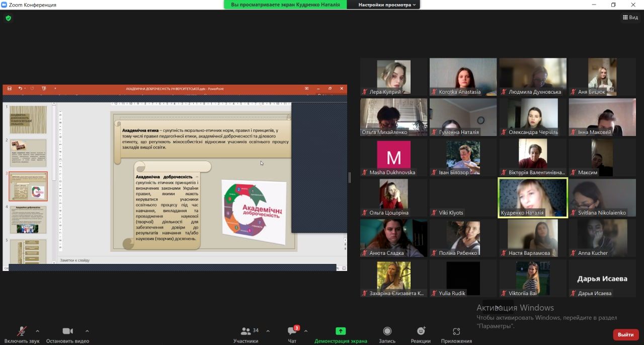Screen dimensions: 644x345
Task: Click the Академічна доброчесність circular diagram image
Action: [253, 212]
